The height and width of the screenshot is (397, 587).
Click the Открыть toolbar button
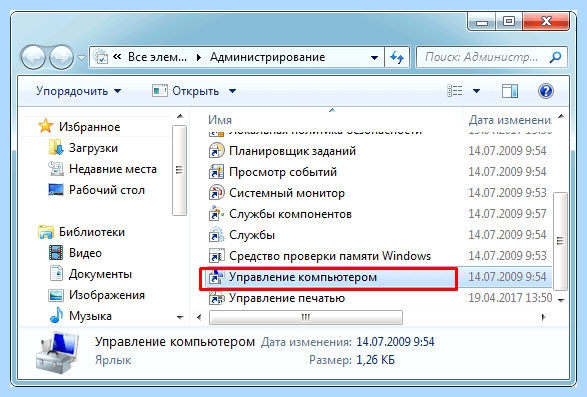click(186, 91)
